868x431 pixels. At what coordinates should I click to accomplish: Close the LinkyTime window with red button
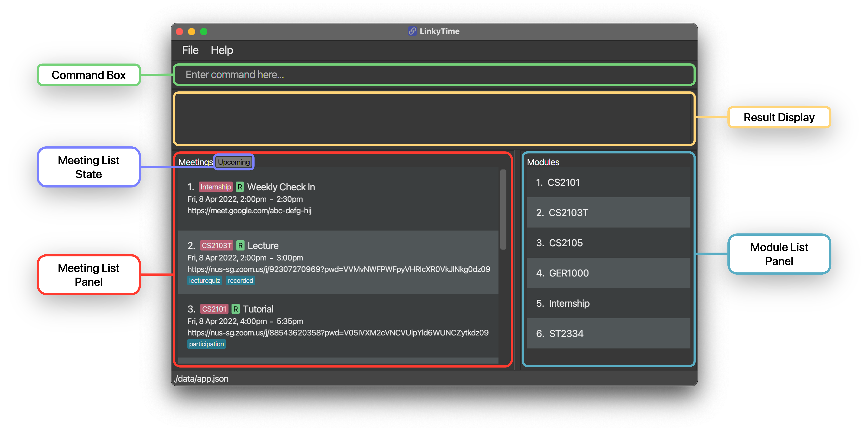pyautogui.click(x=179, y=32)
